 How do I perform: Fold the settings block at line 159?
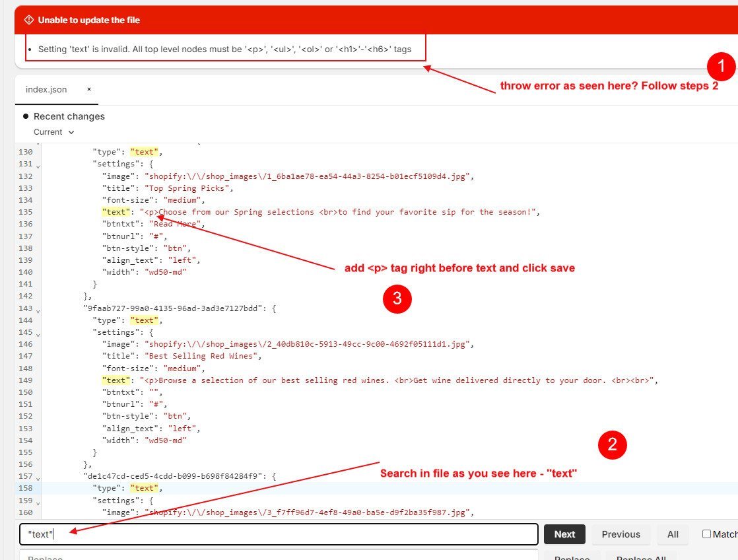(38, 501)
